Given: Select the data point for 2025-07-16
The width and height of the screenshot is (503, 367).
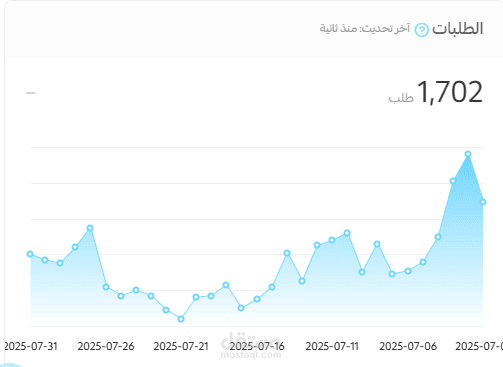Looking at the screenshot, I should click(x=257, y=299).
